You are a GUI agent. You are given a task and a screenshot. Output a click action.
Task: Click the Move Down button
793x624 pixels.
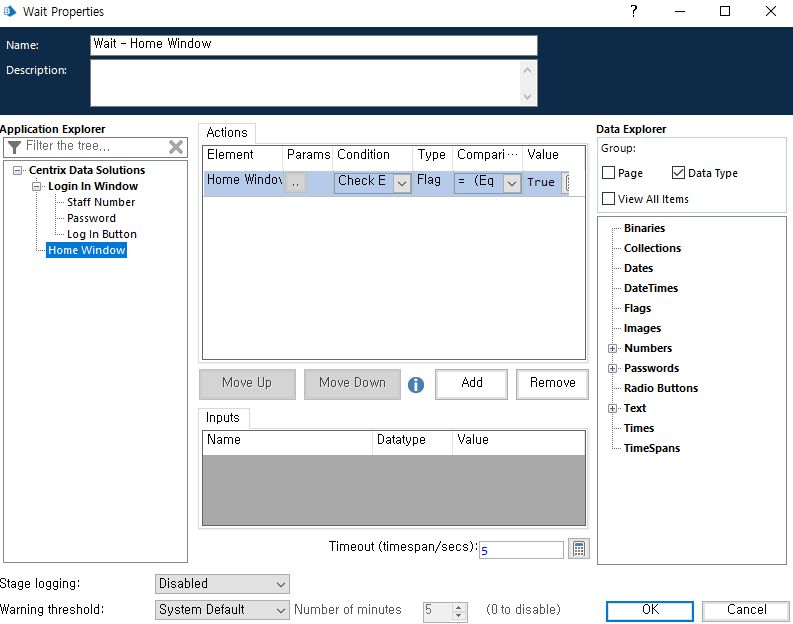tap(352, 384)
